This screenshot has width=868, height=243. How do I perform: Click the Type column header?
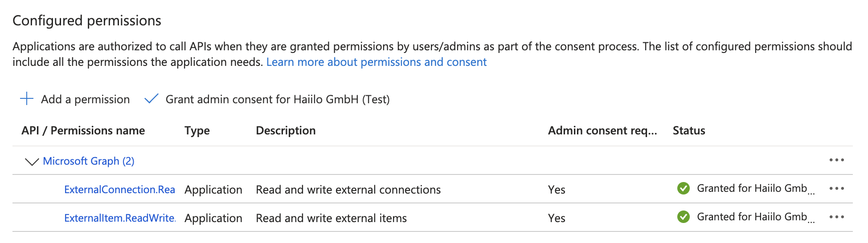point(197,130)
